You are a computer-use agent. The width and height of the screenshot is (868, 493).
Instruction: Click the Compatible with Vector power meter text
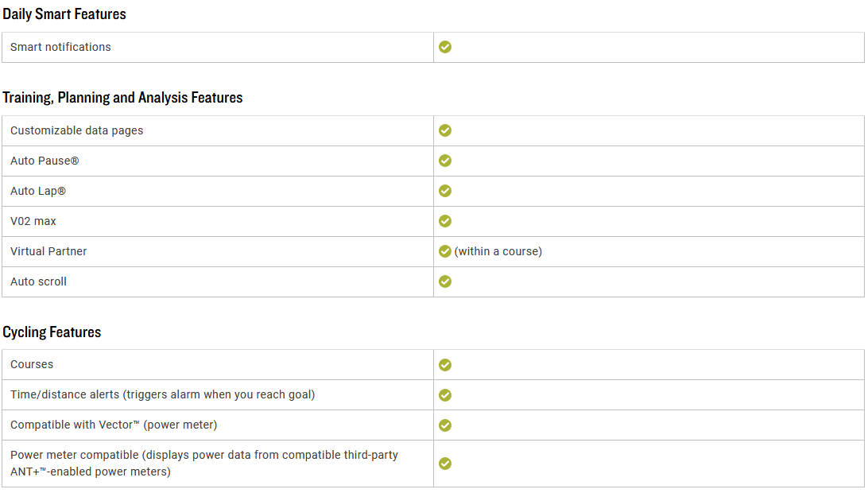tap(114, 425)
